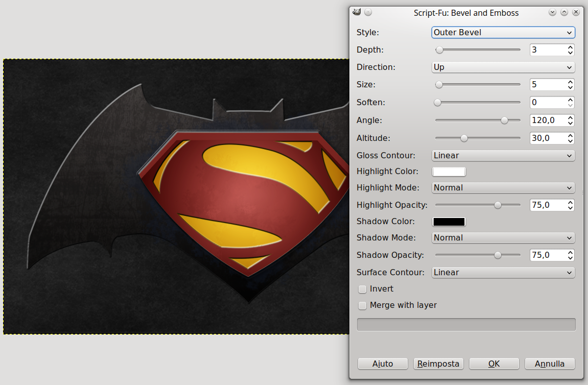Decrease Altitude with the down stepper arrow
Screen dimensions: 588x385
(x=570, y=141)
